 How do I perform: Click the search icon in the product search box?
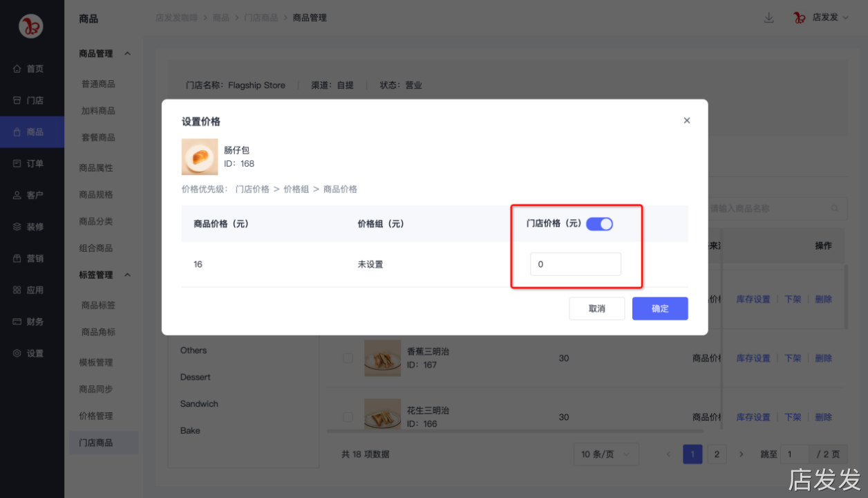coord(835,208)
